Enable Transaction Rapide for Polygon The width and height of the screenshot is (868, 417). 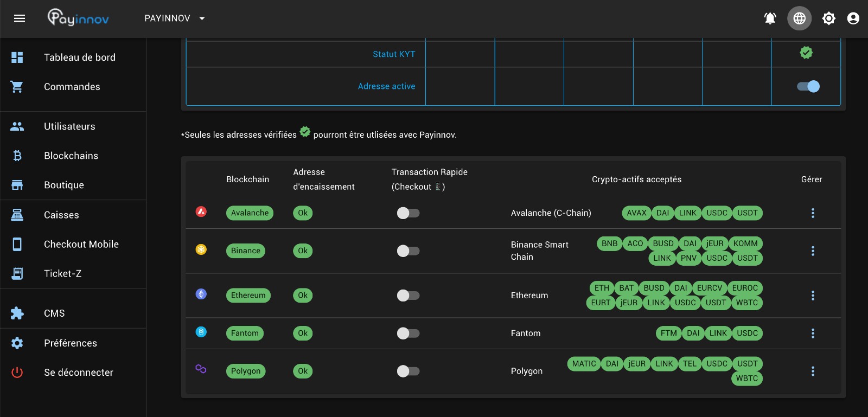pos(408,371)
